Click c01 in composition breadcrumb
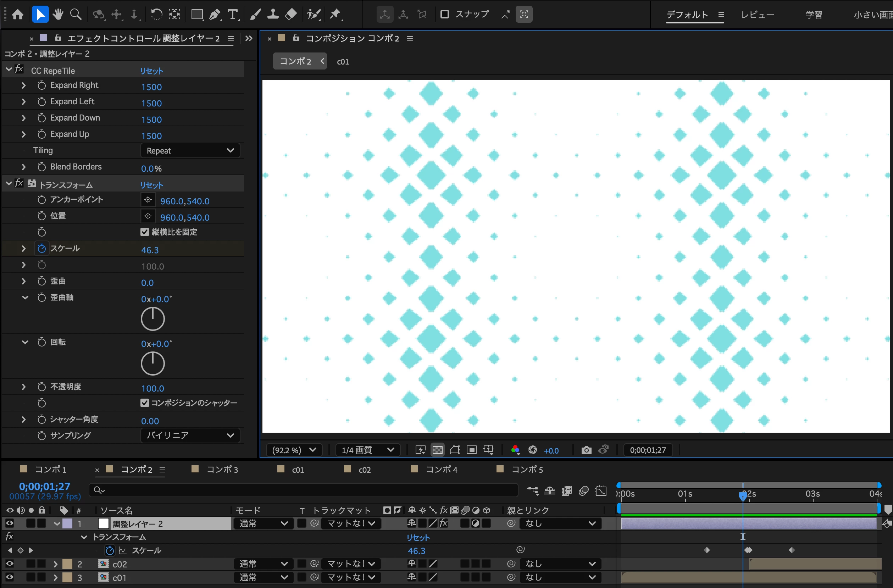893x588 pixels. (343, 62)
